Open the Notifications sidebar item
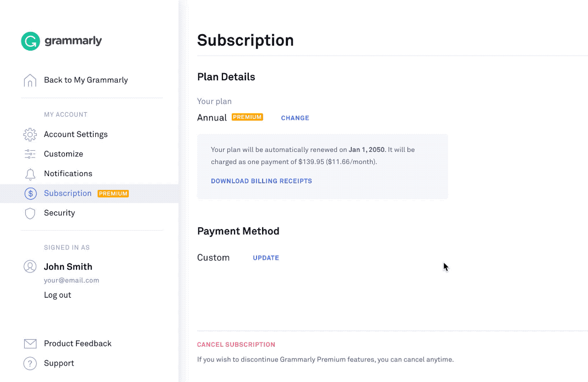The height and width of the screenshot is (382, 588). 68,173
